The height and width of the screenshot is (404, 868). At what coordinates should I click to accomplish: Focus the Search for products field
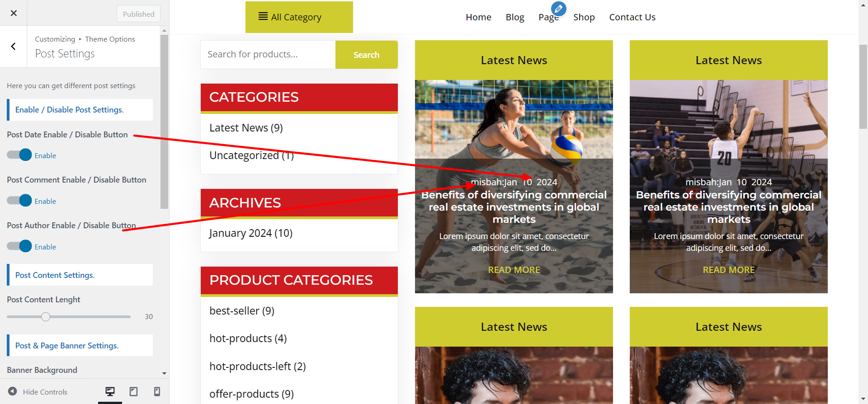click(268, 55)
